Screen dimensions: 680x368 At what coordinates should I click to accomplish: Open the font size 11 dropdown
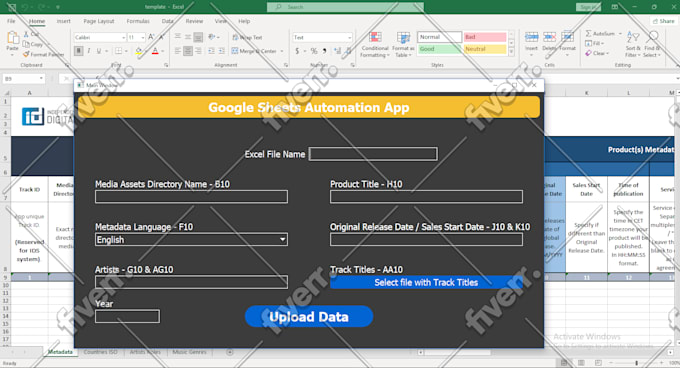click(143, 38)
